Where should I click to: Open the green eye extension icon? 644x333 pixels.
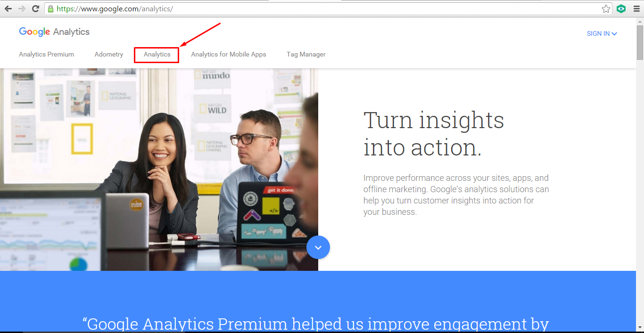pyautogui.click(x=621, y=8)
